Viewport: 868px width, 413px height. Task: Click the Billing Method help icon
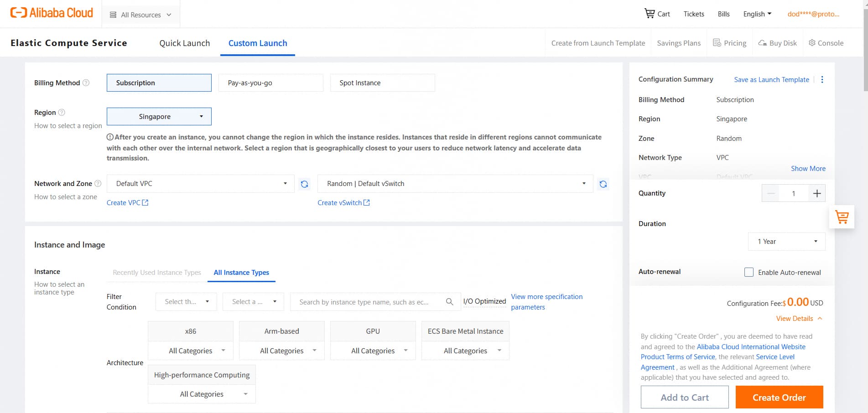click(x=86, y=83)
